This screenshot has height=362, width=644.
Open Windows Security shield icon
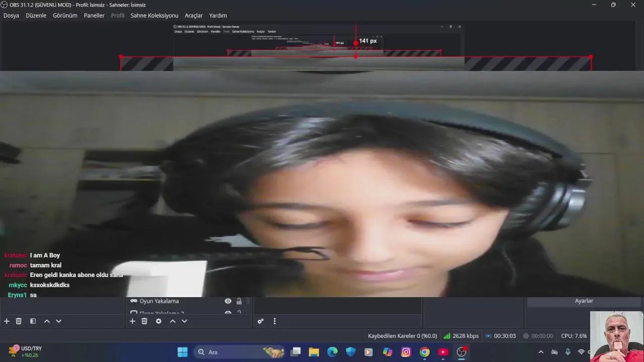point(351,352)
